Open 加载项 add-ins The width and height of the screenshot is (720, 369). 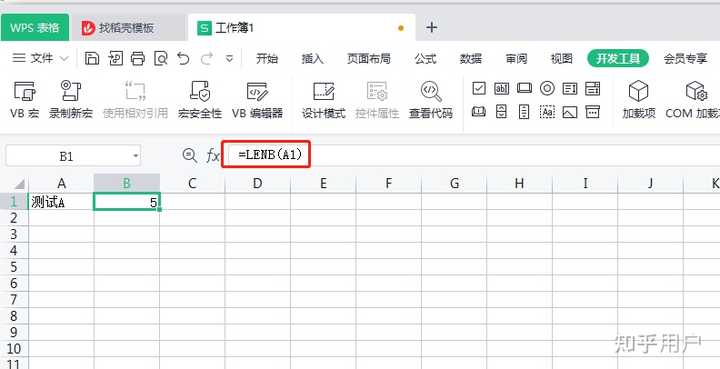click(x=639, y=100)
